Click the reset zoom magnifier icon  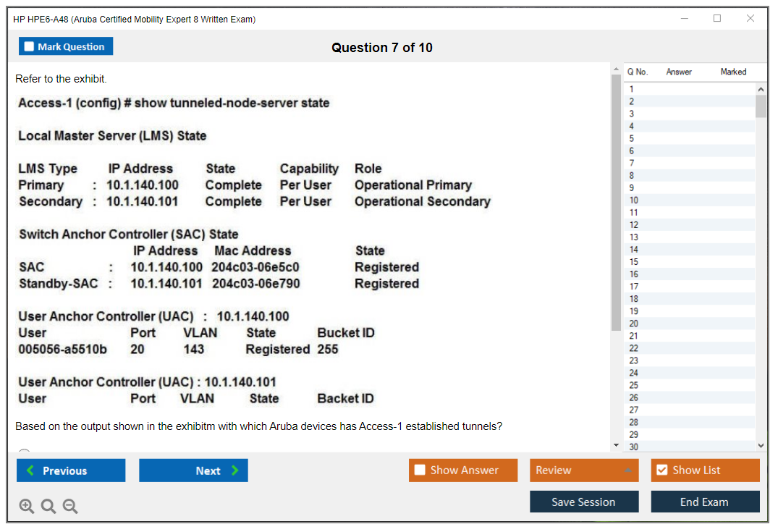[x=48, y=507]
